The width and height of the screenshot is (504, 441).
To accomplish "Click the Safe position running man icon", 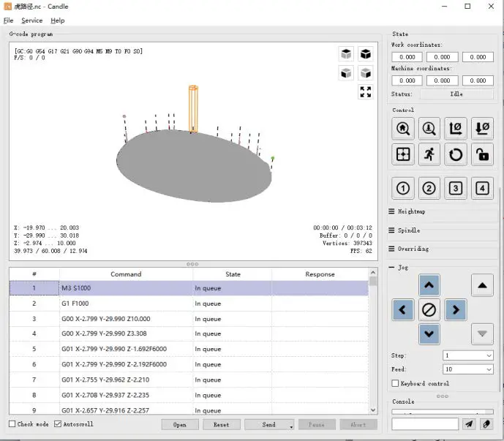I will (x=429, y=154).
